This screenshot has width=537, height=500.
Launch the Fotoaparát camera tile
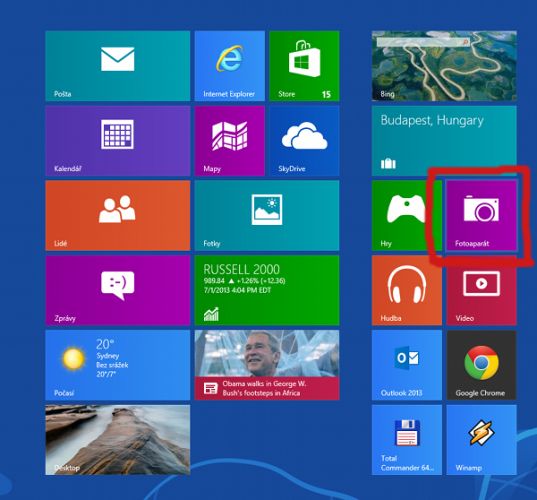tap(482, 215)
